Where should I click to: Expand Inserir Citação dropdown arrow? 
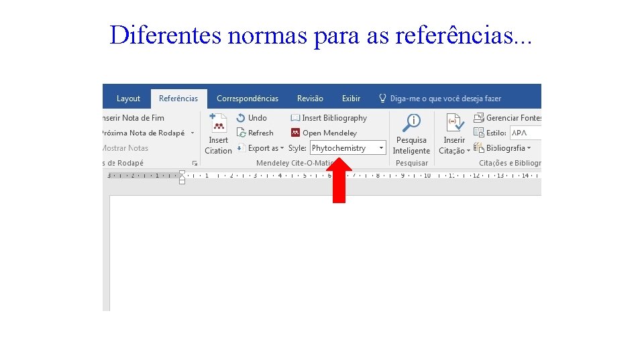[468, 151]
